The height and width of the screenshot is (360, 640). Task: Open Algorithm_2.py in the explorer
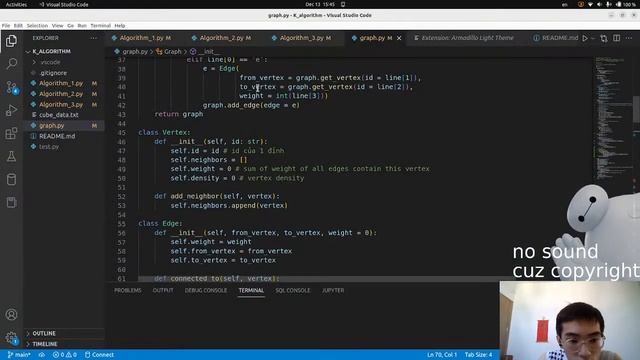[x=61, y=94]
